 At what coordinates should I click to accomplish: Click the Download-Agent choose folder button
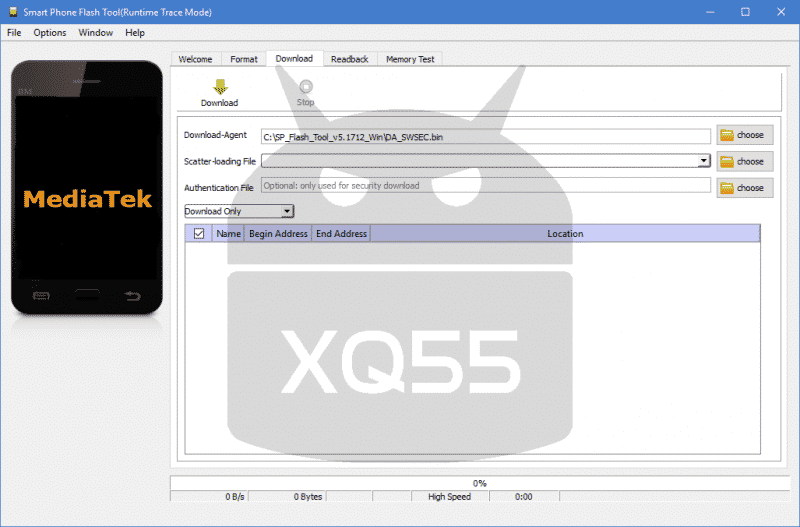(x=744, y=135)
